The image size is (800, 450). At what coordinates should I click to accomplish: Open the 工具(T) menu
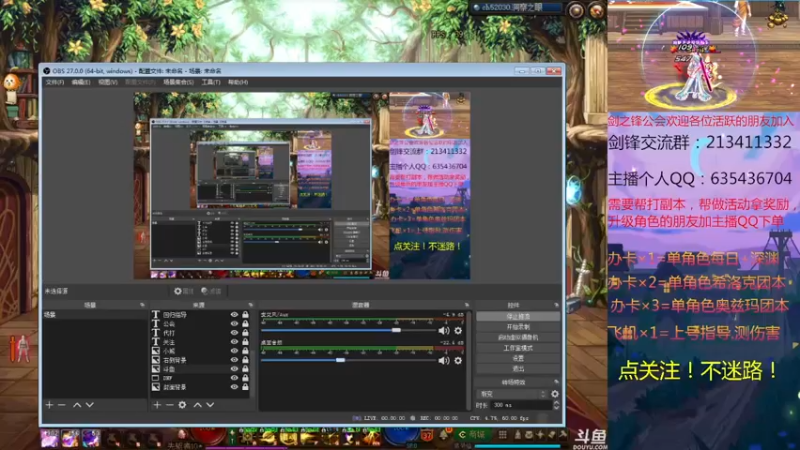[x=211, y=82]
